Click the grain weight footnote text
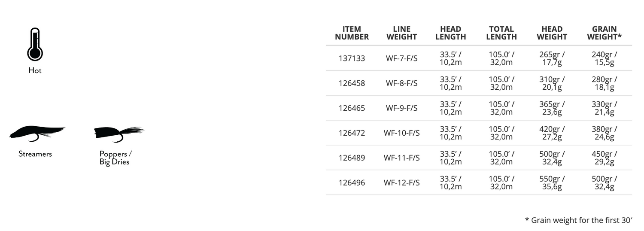Viewport: 644px width, 231px height. click(579, 220)
